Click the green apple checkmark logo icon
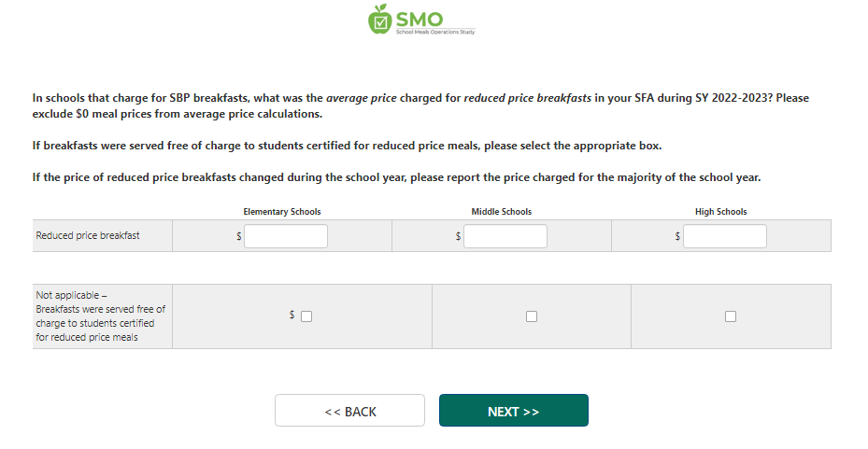This screenshot has width=868, height=449. 379,20
